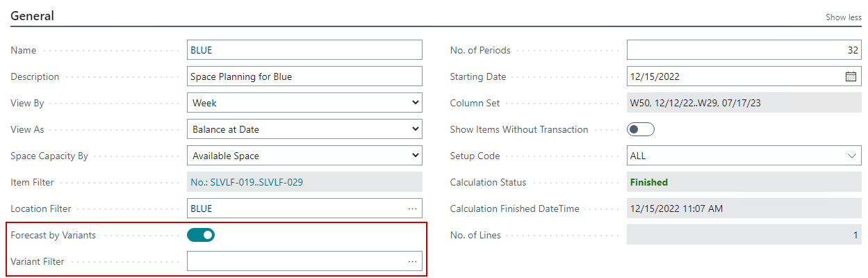This screenshot has width=868, height=278.
Task: Click the General section heading
Action: coord(32,16)
